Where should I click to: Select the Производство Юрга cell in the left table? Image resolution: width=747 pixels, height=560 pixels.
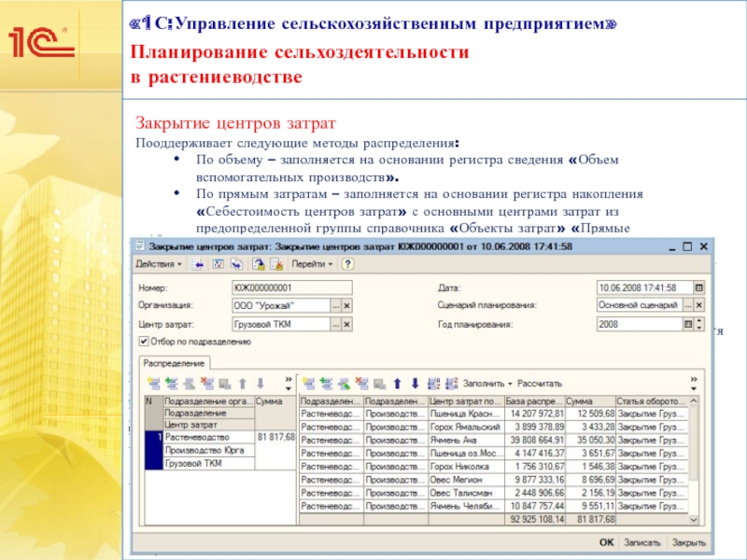pos(209,450)
